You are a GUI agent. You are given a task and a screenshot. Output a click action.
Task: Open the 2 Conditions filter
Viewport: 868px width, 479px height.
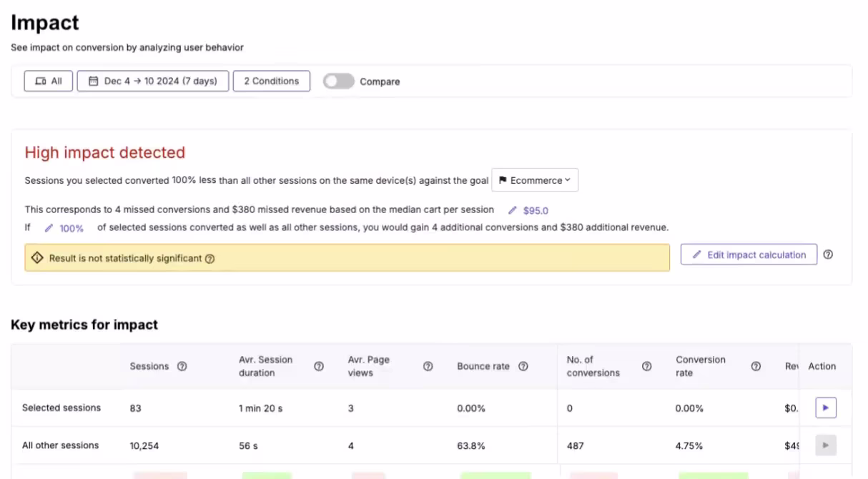pyautogui.click(x=272, y=81)
